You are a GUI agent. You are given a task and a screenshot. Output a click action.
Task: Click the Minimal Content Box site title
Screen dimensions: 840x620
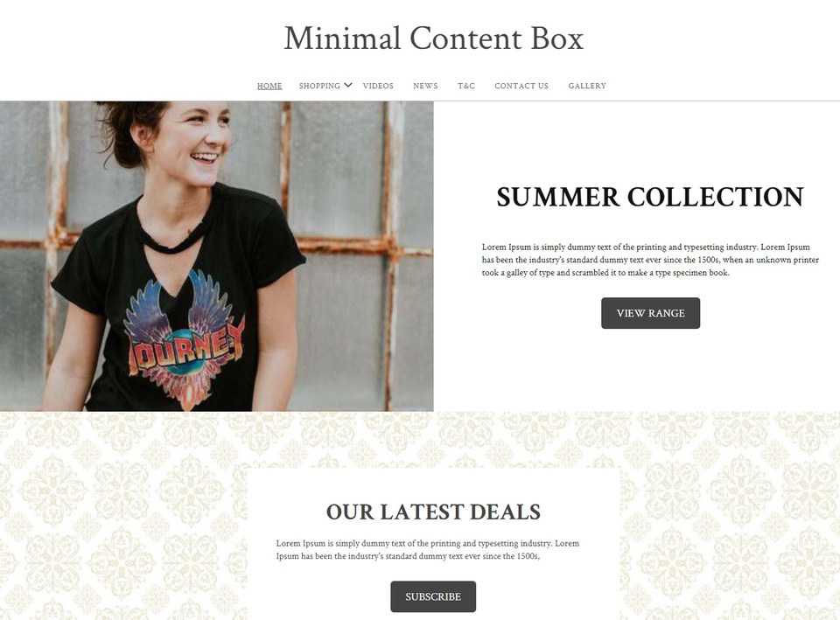point(433,38)
